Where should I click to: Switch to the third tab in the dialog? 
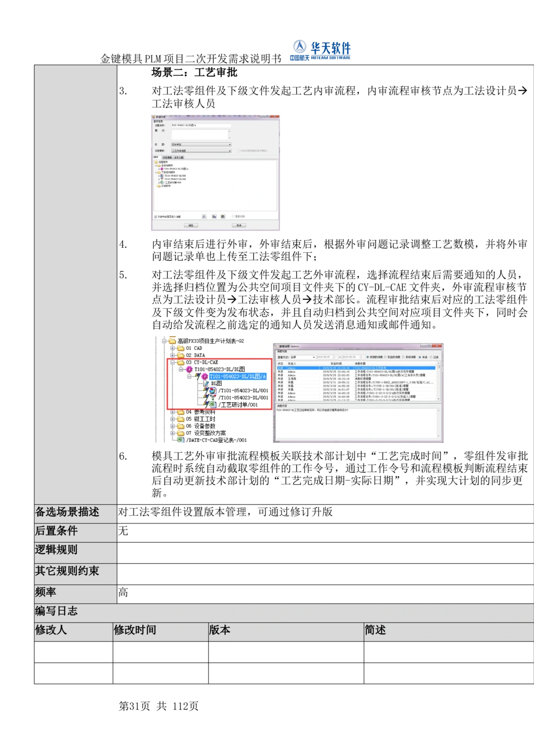pyautogui.click(x=179, y=158)
